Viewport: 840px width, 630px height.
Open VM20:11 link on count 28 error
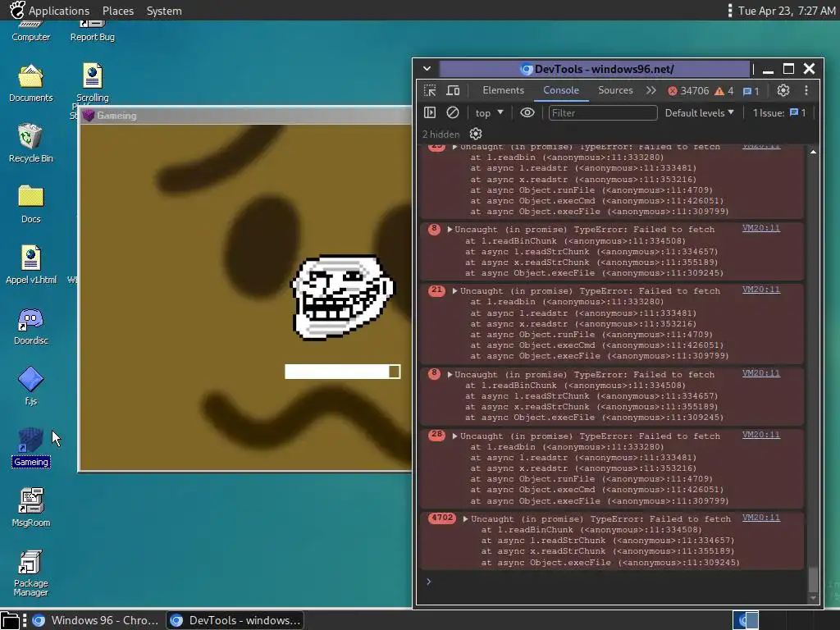click(x=760, y=435)
